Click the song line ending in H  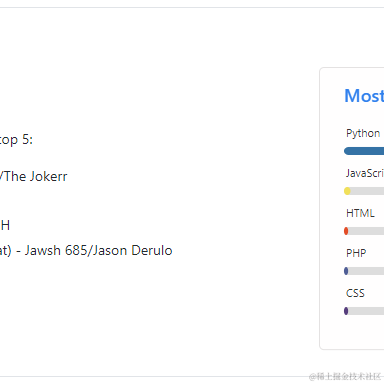[x=5, y=225]
